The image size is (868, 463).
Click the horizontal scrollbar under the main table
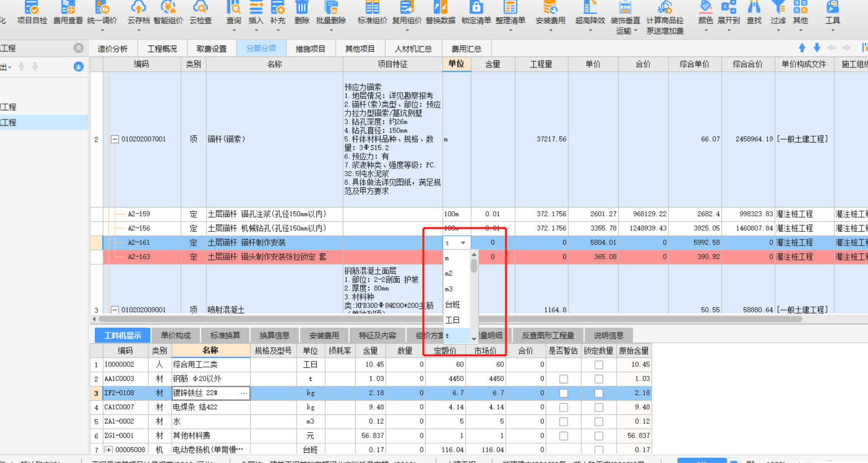pyautogui.click(x=450, y=319)
